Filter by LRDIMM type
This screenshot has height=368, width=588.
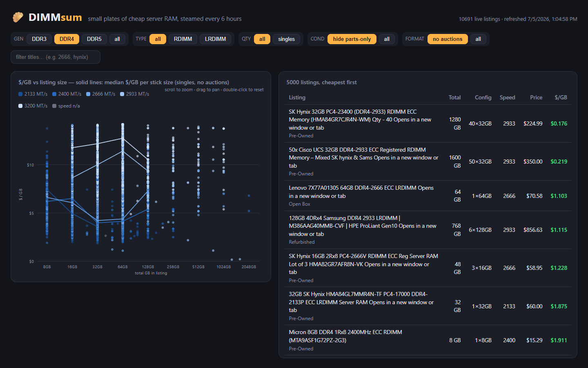point(216,39)
